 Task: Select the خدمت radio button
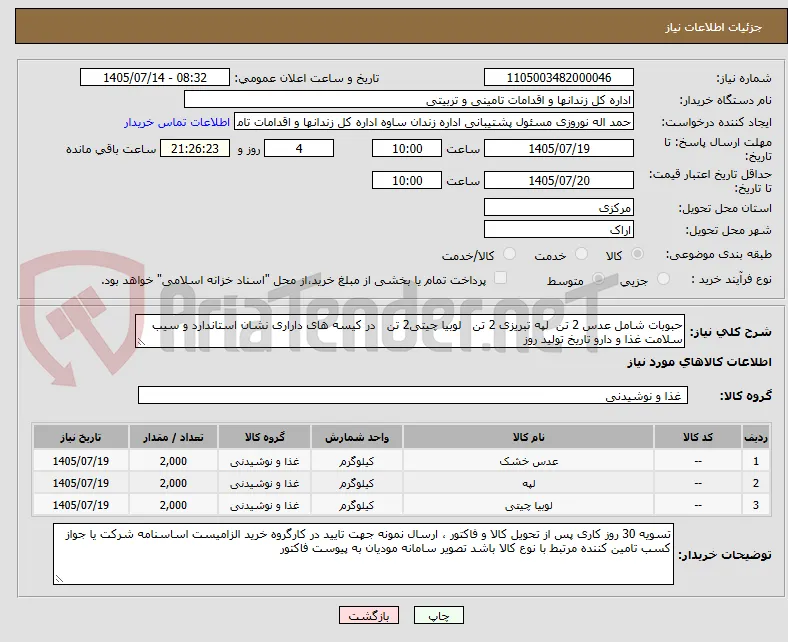(581, 254)
